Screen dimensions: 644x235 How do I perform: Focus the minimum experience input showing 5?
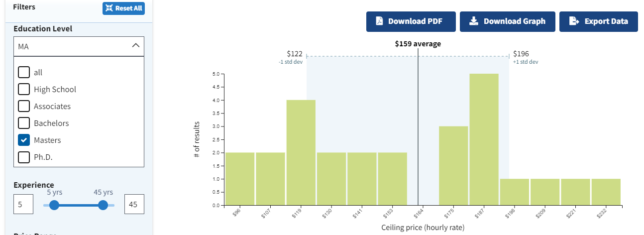coord(23,204)
